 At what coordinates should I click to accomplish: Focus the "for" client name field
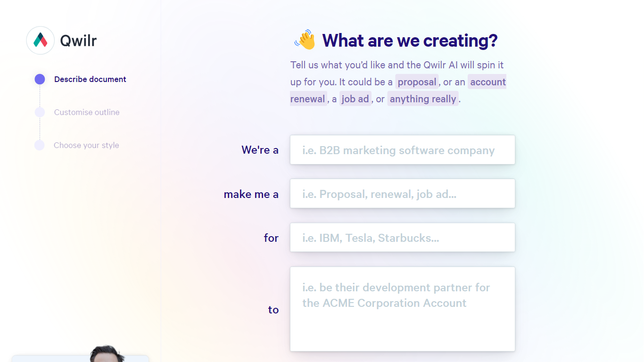pos(403,238)
